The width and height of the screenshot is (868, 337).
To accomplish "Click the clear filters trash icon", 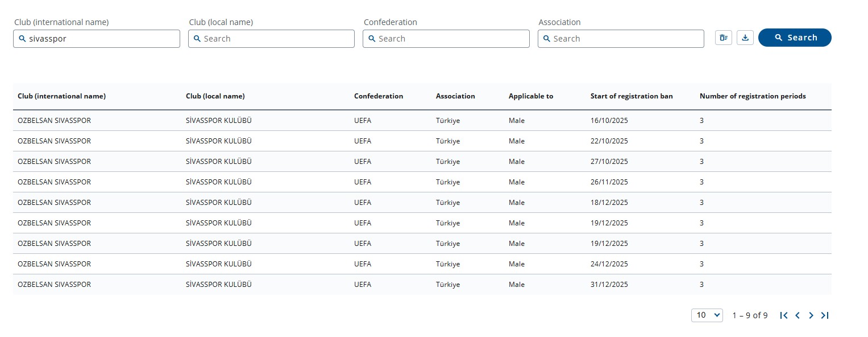I will (723, 38).
